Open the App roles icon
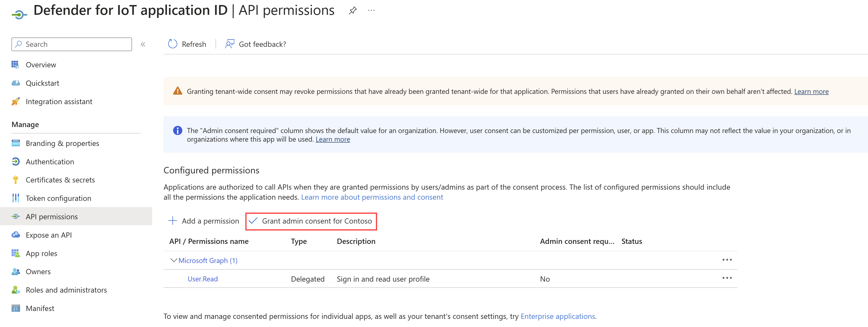The width and height of the screenshot is (868, 327). 16,253
